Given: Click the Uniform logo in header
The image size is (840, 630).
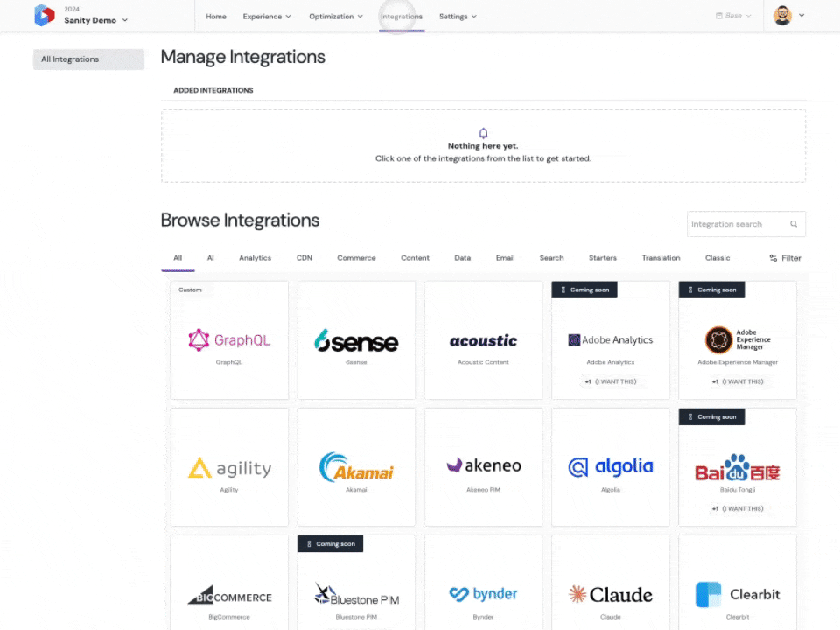Looking at the screenshot, I should (x=44, y=15).
